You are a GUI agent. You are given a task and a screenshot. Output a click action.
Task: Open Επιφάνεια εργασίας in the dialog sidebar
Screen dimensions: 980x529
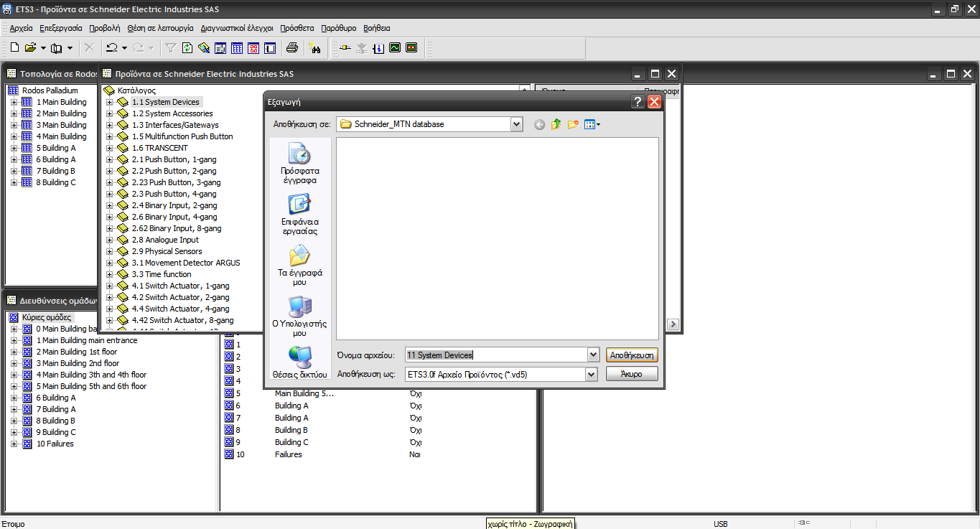click(300, 215)
